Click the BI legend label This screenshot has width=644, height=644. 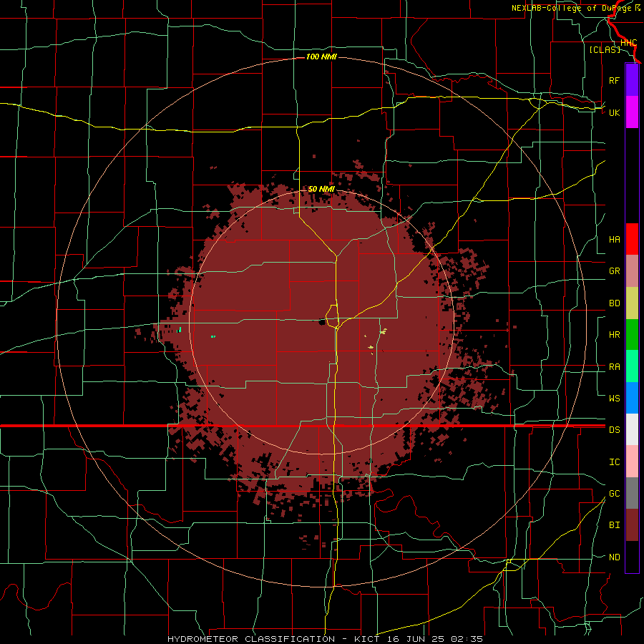[614, 525]
